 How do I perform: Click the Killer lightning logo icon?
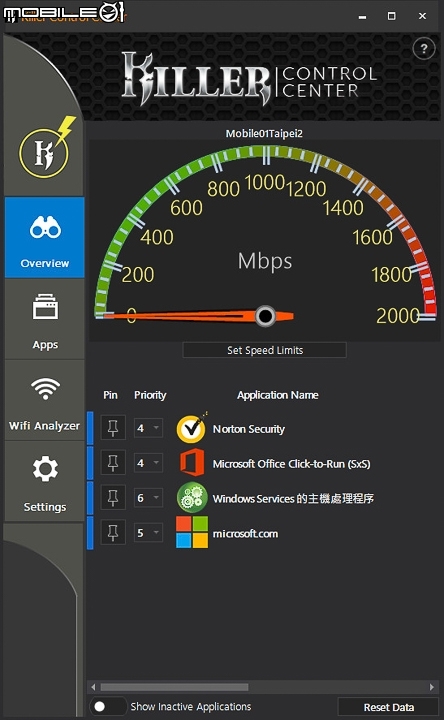[x=46, y=148]
